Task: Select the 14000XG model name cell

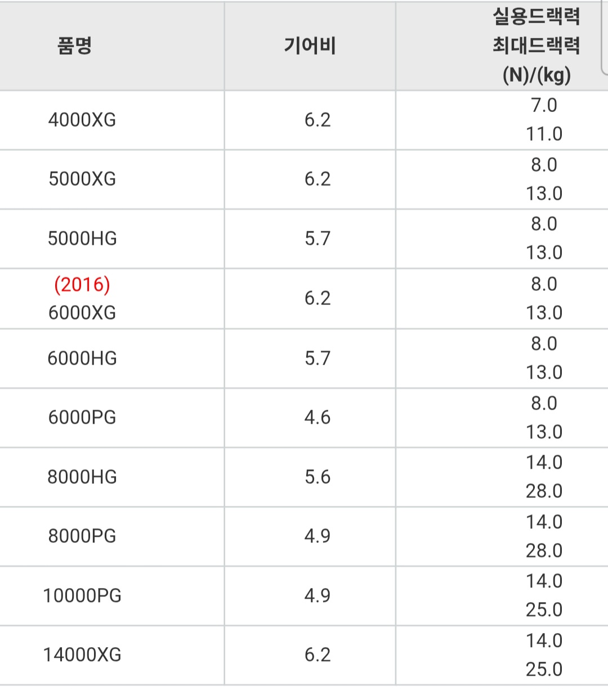Action: click(82, 655)
